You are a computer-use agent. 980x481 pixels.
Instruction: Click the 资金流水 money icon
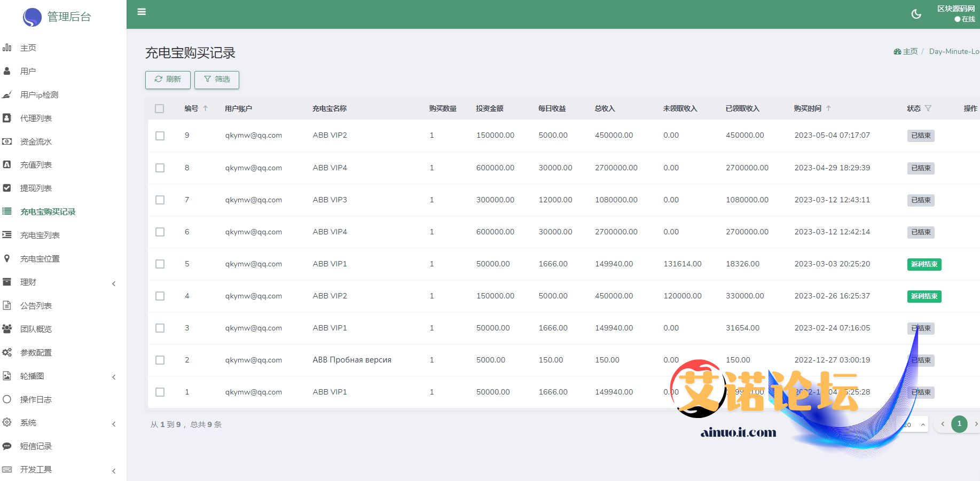click(x=7, y=141)
